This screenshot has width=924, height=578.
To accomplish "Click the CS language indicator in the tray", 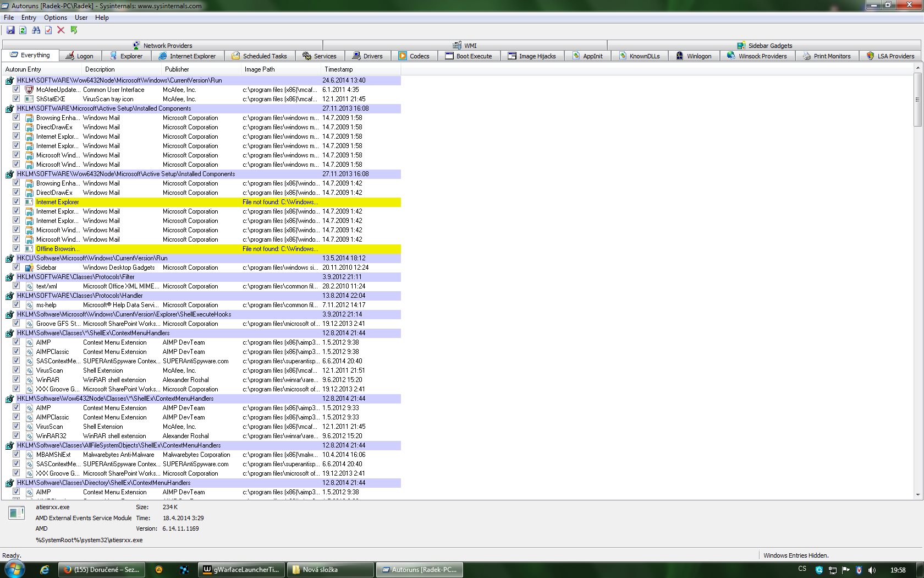I will click(802, 569).
